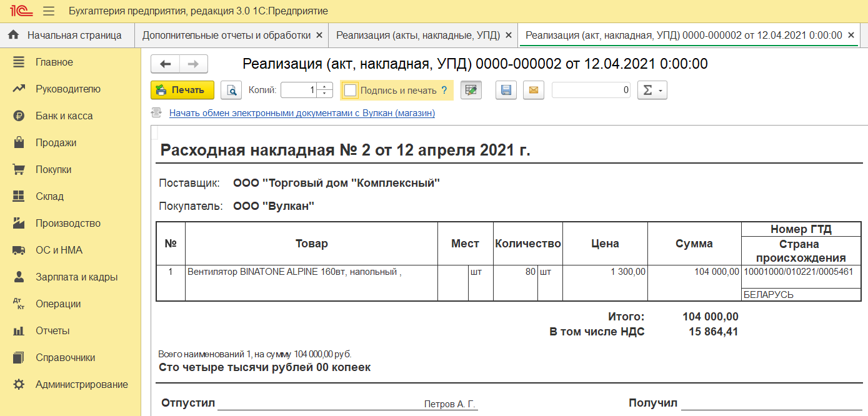Image resolution: width=868 pixels, height=416 pixels.
Task: Open the main hamburger menu
Action: click(x=49, y=11)
